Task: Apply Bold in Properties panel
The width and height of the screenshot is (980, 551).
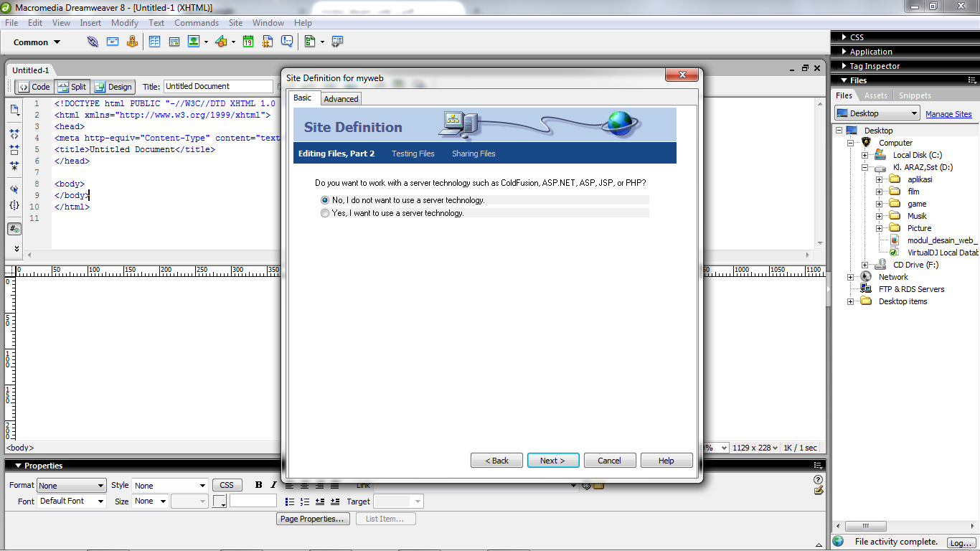Action: coord(259,485)
